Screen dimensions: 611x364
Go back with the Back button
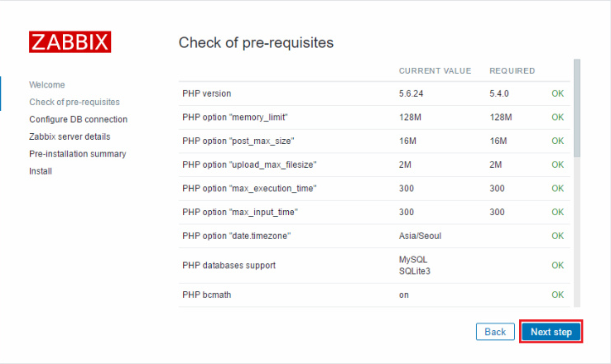point(495,332)
